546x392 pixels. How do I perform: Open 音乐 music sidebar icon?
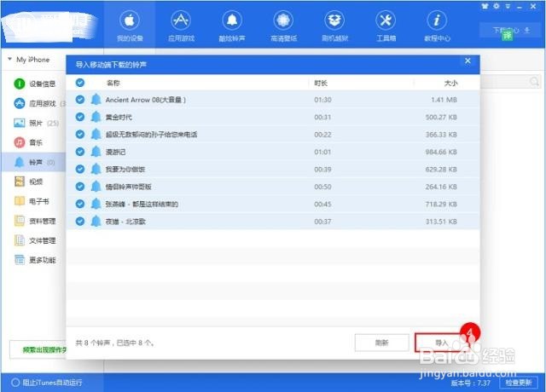(20, 142)
